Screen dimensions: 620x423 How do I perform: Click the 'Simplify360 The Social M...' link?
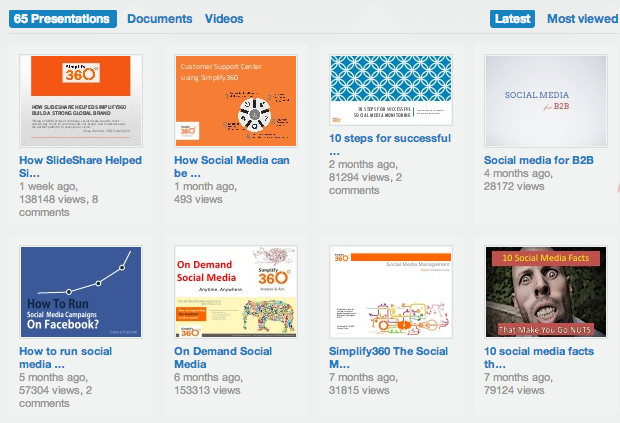tap(388, 357)
